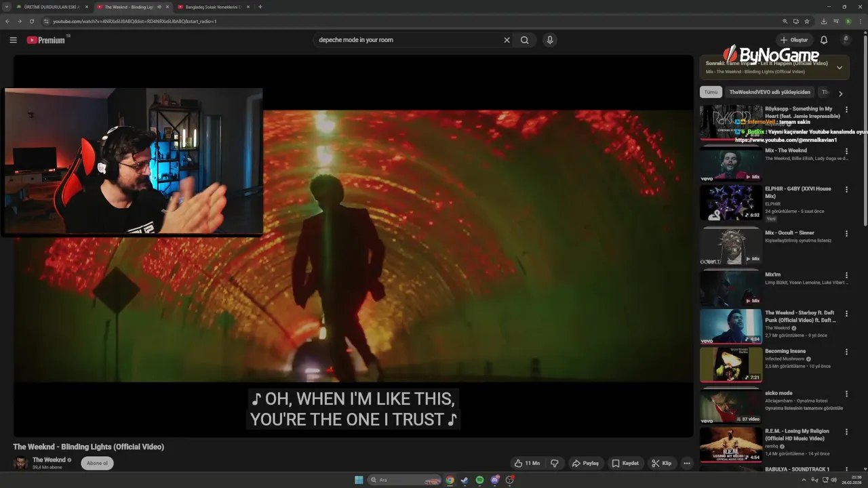Close the Bangladeş Sokak Yemeklerini tab
This screenshot has width=868, height=488.
pos(248,7)
